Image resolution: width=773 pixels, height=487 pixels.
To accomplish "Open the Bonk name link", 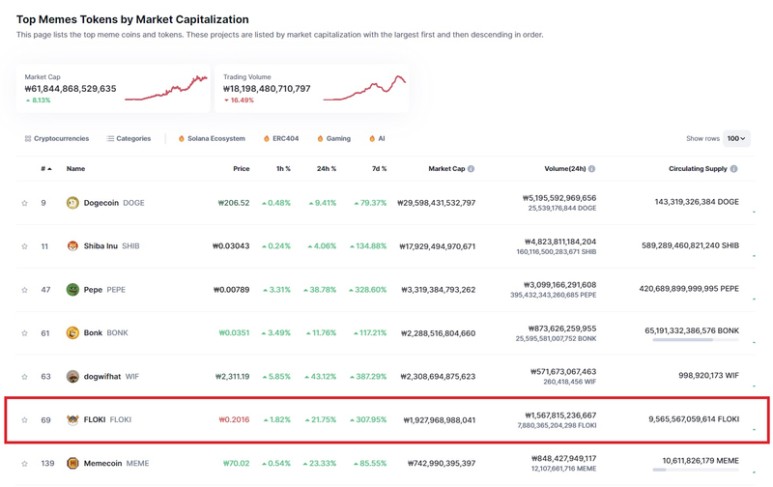I will click(93, 333).
